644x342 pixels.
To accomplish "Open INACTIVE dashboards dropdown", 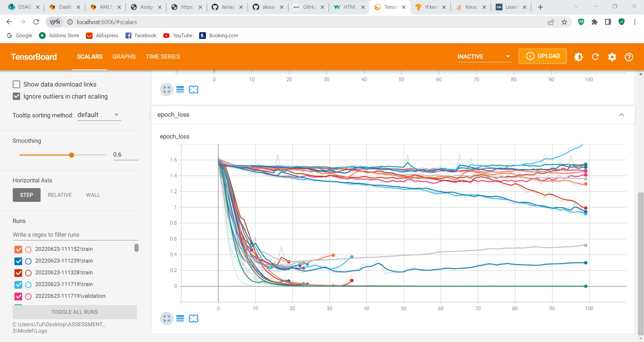I will pos(484,57).
